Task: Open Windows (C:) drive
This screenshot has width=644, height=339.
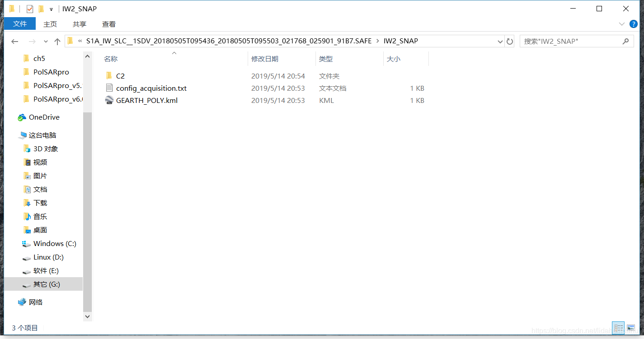Action: [x=55, y=244]
